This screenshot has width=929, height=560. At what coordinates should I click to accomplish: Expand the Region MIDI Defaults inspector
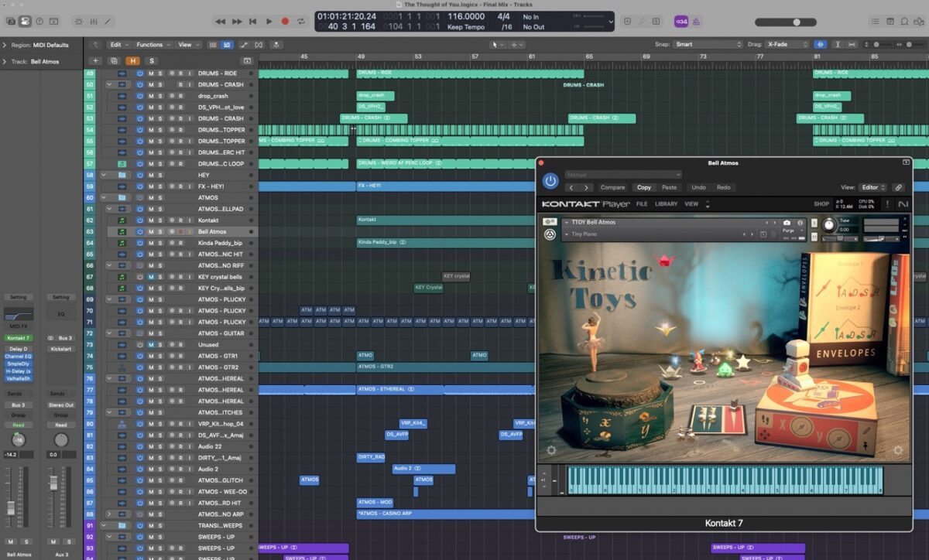pos(5,45)
